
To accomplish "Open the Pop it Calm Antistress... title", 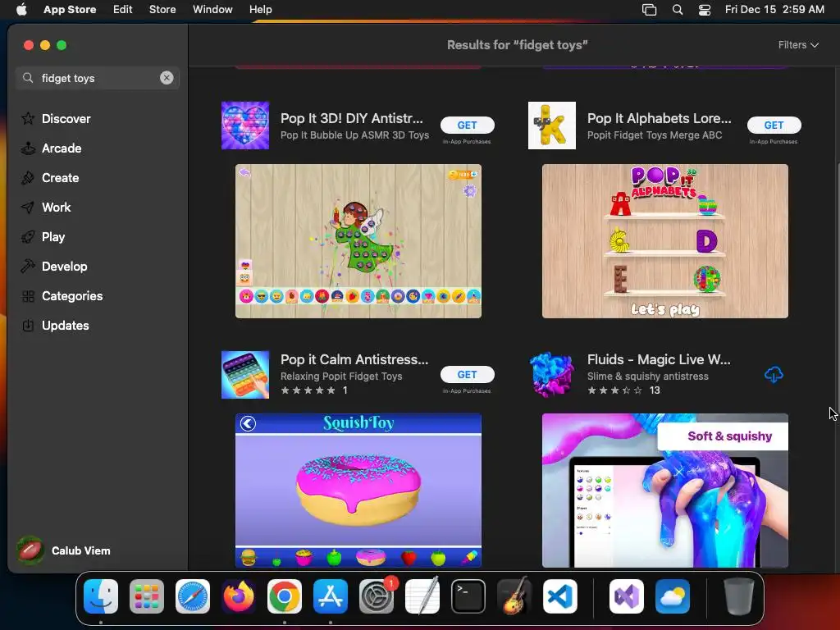I will [354, 359].
